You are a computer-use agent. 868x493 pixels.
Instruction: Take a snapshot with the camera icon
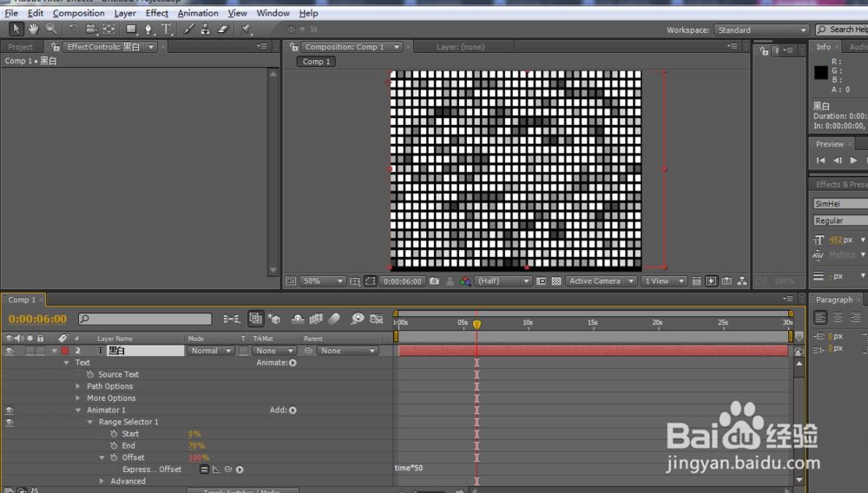pos(435,281)
